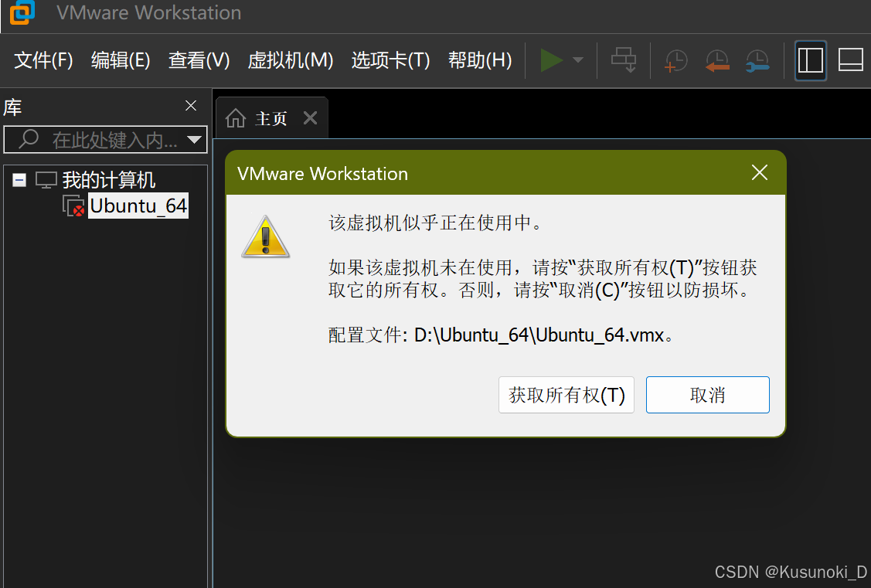The image size is (871, 588).
Task: Open the 虚拟机(M) menu
Action: (x=290, y=60)
